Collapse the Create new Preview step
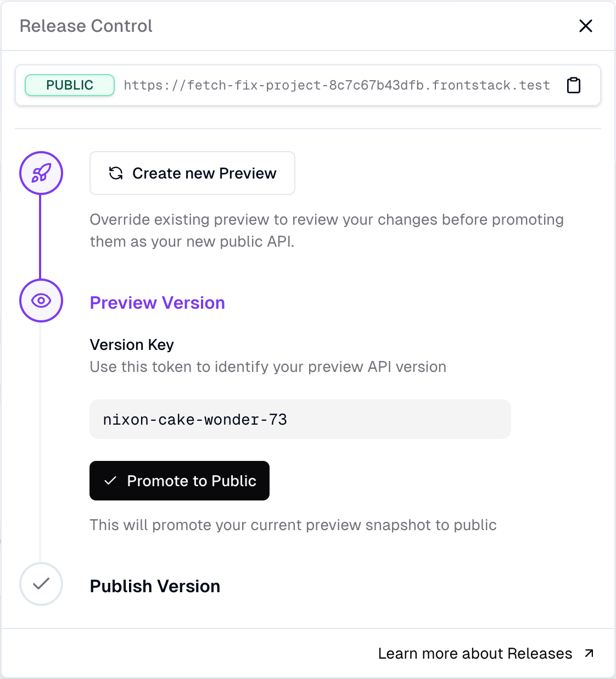 pos(192,173)
